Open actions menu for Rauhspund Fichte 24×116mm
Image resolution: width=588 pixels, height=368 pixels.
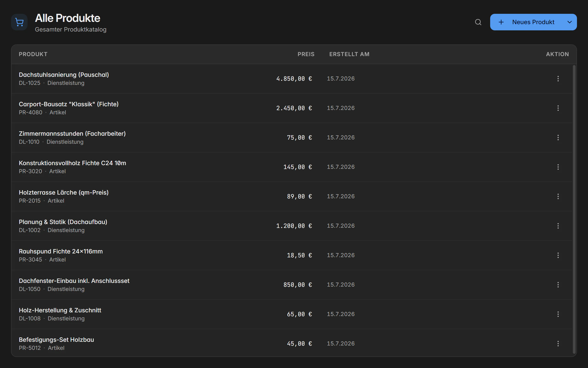[x=558, y=255]
